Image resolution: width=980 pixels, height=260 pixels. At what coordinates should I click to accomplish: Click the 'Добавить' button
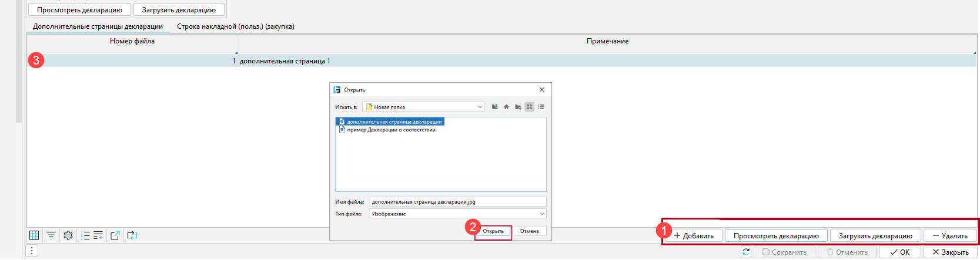pyautogui.click(x=694, y=236)
